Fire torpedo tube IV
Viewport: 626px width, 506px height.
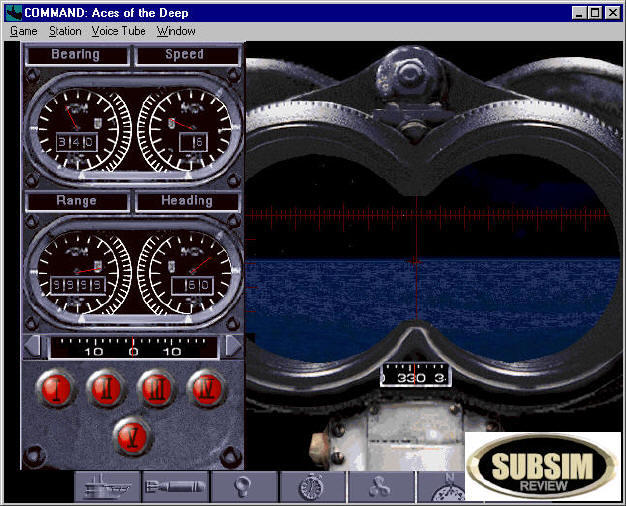click(206, 389)
